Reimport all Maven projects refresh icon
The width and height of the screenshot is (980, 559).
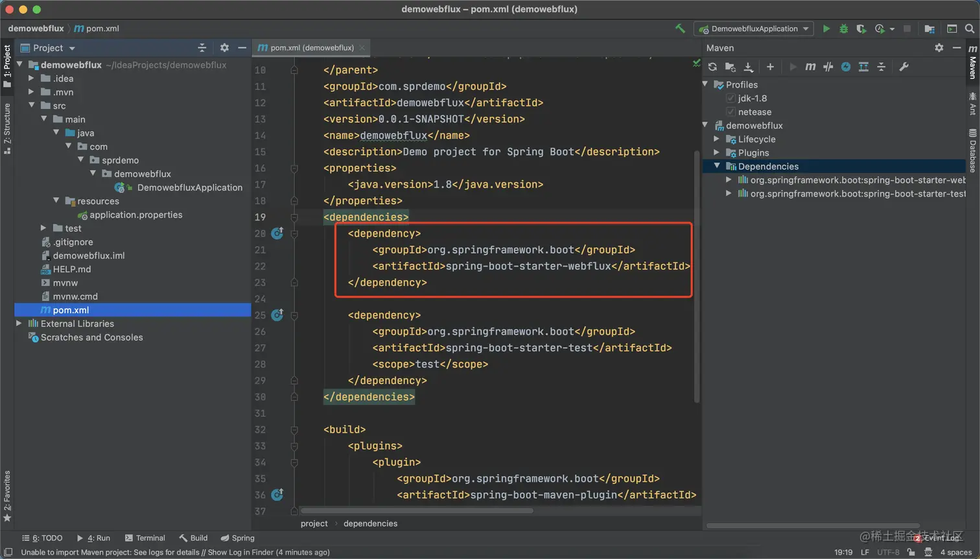[x=712, y=67]
